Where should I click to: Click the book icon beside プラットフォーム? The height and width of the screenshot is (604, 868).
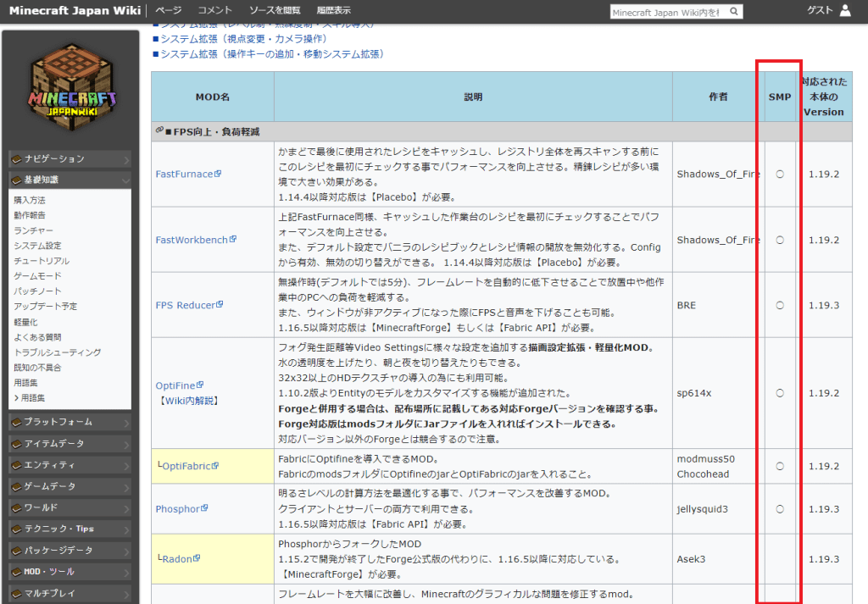17,422
